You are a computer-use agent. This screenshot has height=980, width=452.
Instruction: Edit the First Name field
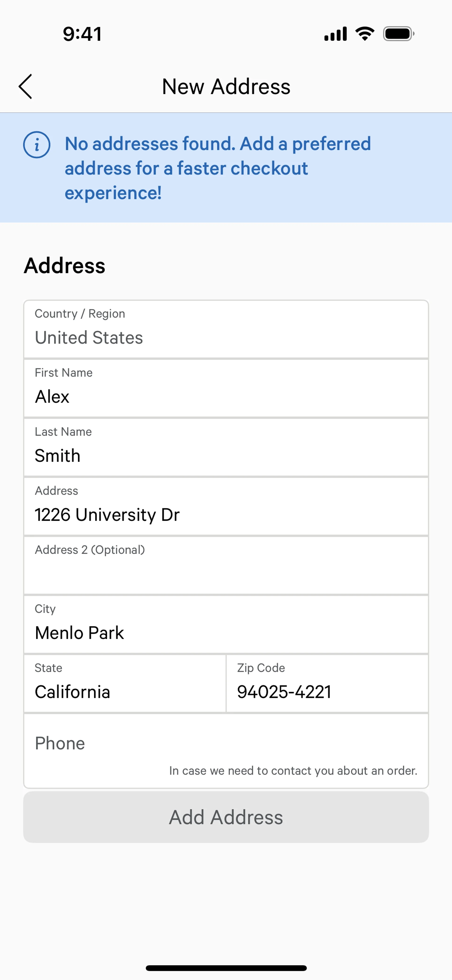point(226,389)
